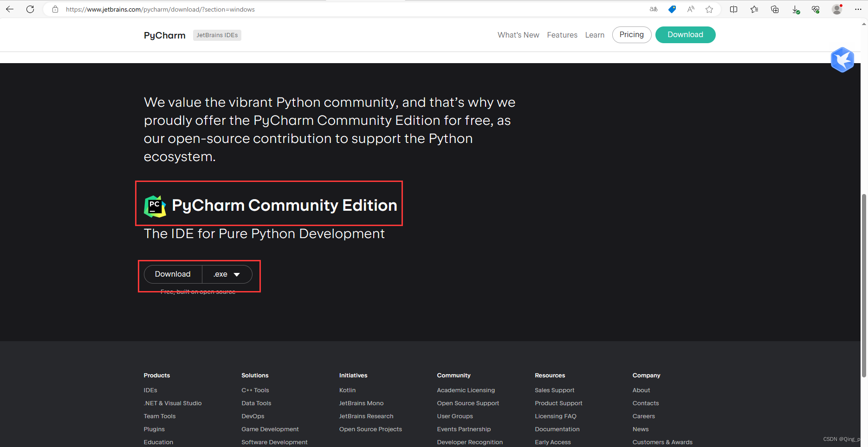
Task: Open the Academic Licensing footer link
Action: pos(466,390)
